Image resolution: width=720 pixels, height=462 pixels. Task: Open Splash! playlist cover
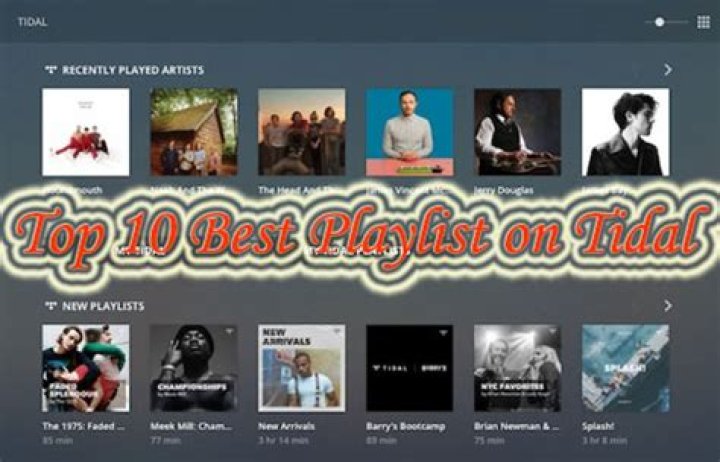click(625, 368)
